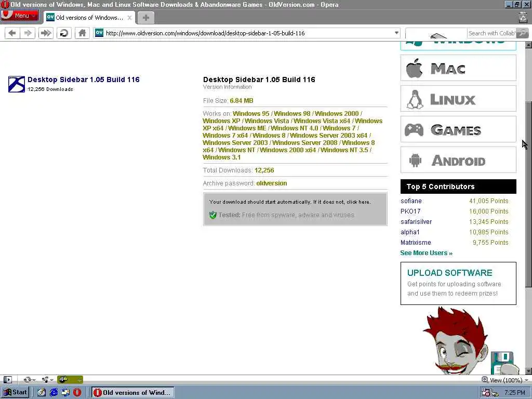The width and height of the screenshot is (532, 399).
Task: Click the Windows ME link
Action: coord(247,128)
